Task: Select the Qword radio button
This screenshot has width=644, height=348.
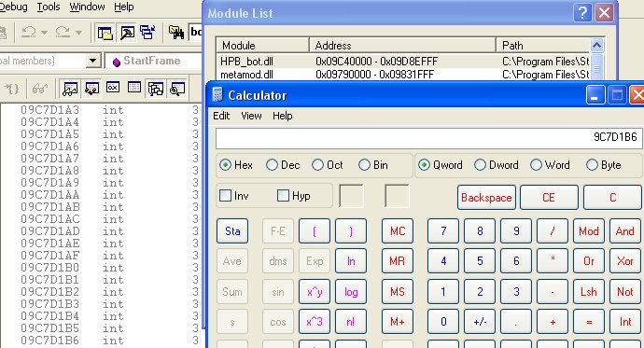Action: point(424,165)
